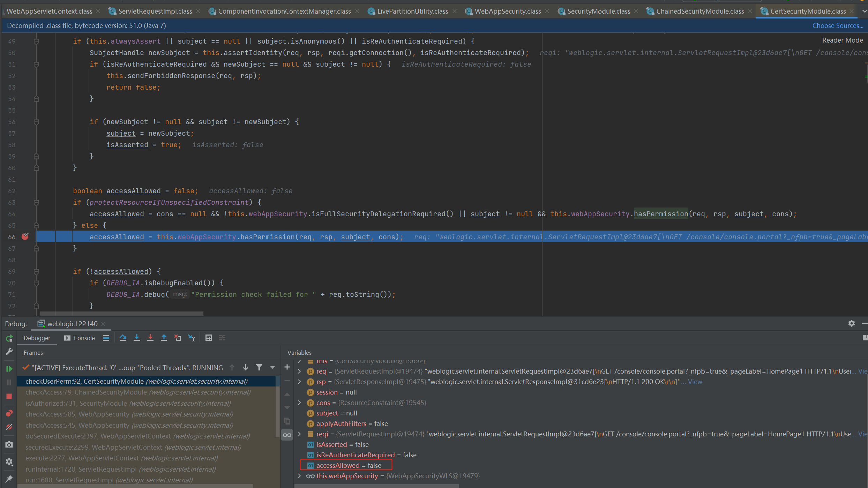Viewport: 868px width, 488px height.
Task: Open ServletRequestImpl.class editor tab
Action: (x=155, y=11)
